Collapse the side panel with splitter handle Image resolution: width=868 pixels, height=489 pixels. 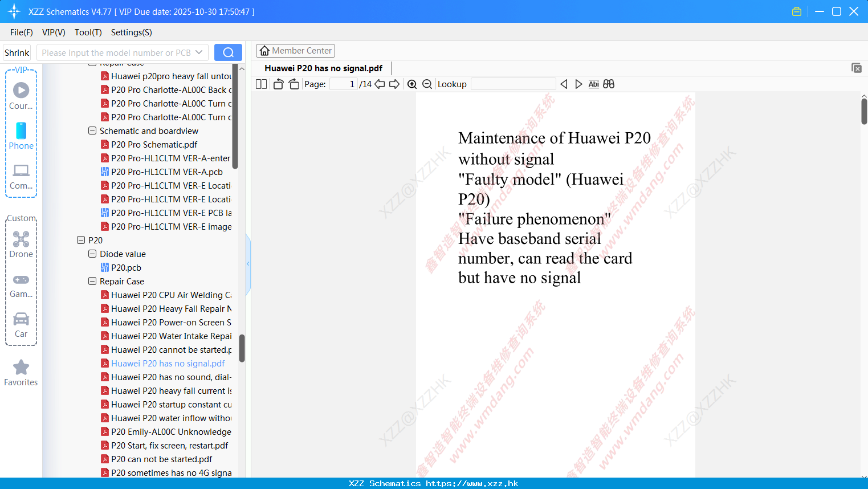pos(248,263)
